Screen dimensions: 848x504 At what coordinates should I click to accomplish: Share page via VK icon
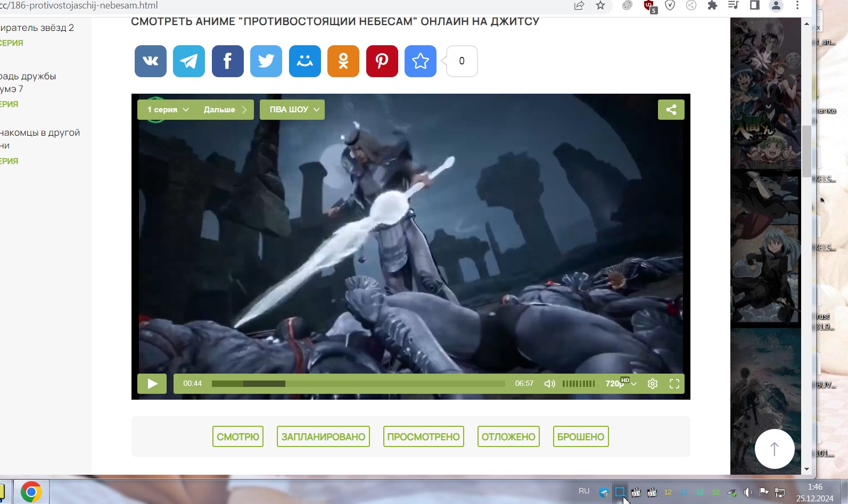(x=151, y=61)
